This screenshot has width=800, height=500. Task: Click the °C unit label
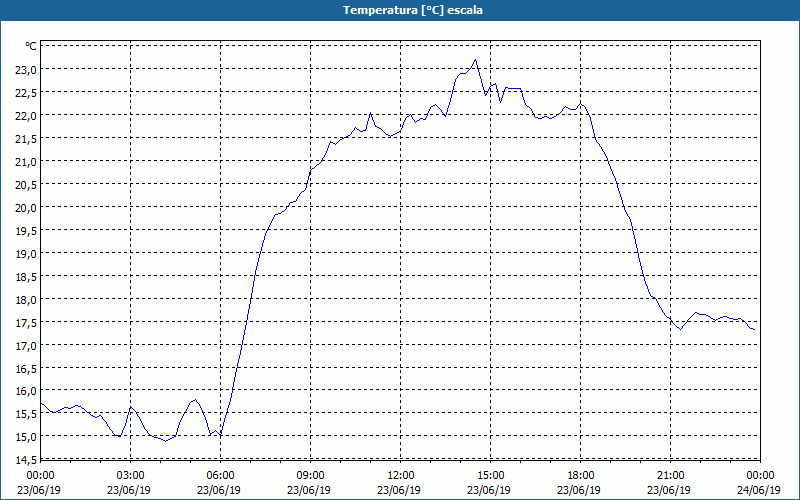(x=31, y=46)
